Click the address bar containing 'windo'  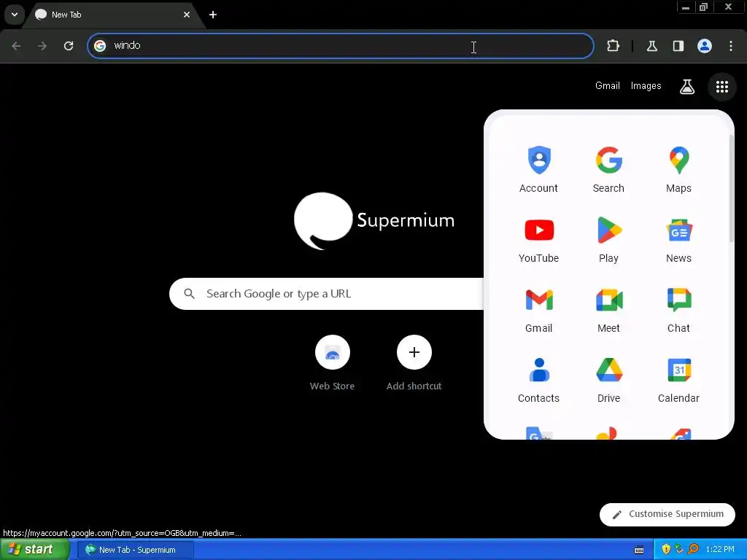(341, 46)
